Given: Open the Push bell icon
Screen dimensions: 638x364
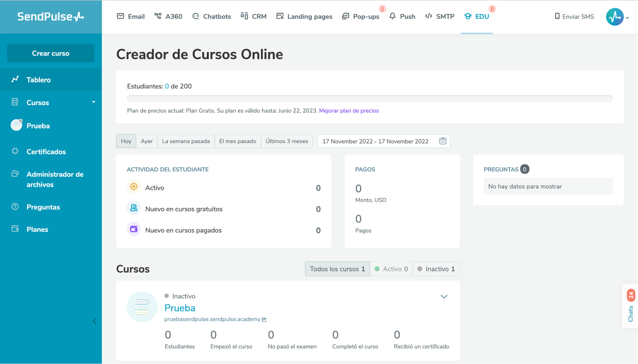Looking at the screenshot, I should click(x=392, y=16).
